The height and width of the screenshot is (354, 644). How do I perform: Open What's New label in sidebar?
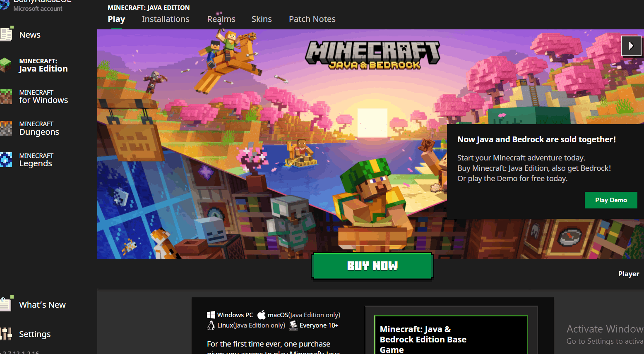coord(42,305)
